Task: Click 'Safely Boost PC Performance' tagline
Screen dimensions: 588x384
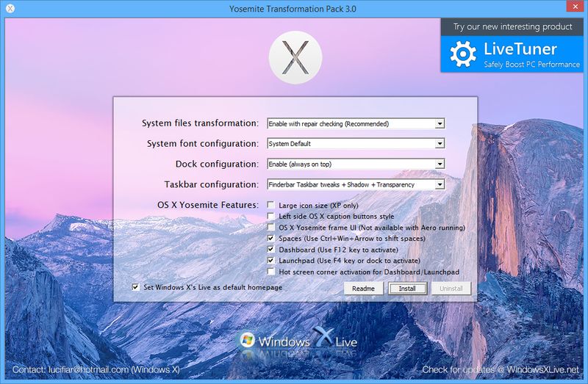Action: tap(531, 65)
